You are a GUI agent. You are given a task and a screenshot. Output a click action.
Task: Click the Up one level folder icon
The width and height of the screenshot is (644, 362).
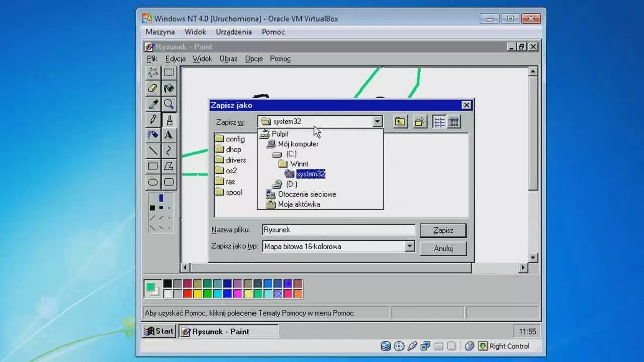[x=400, y=122]
